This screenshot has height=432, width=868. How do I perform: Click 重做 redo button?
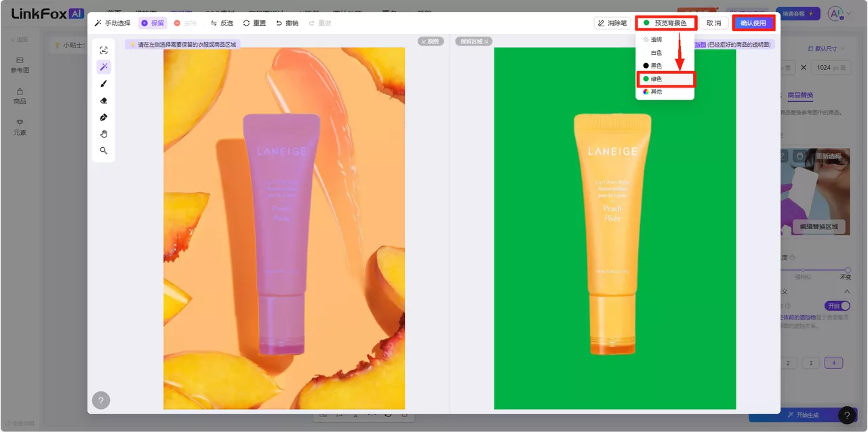click(320, 23)
